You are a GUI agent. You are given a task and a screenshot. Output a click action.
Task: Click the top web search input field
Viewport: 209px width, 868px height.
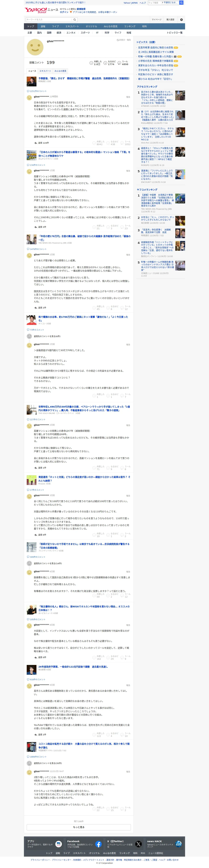154,3
